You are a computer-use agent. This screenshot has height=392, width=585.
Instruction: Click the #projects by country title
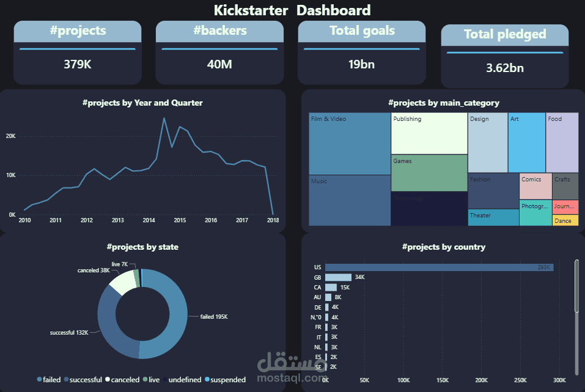[x=444, y=247]
